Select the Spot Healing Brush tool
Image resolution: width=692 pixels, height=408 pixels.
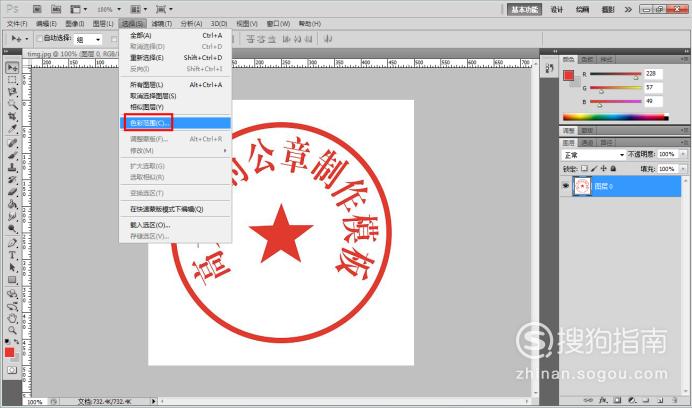coord(12,143)
